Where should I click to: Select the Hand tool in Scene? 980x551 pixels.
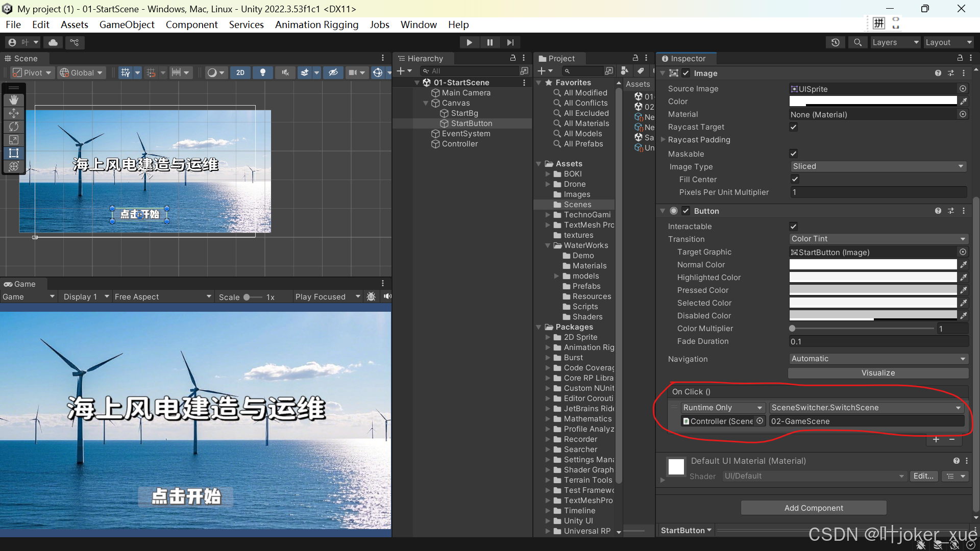[14, 100]
